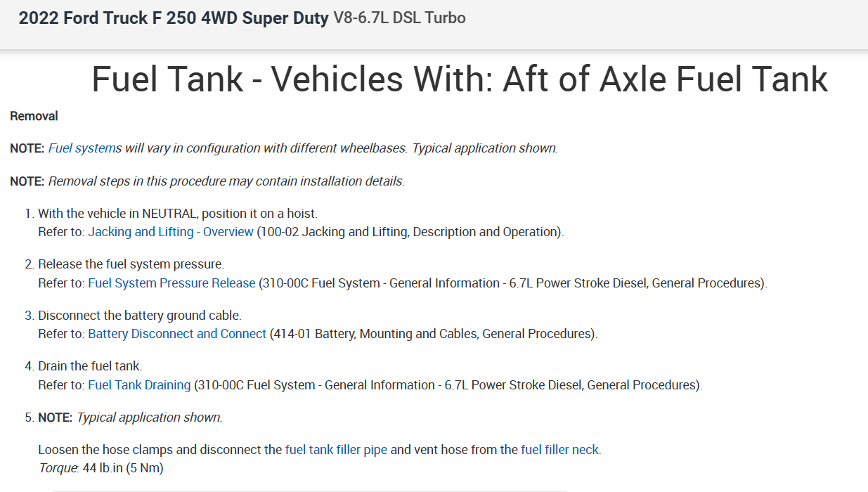Screen dimensions: 868x492
Task: Open Battery Disconnect and Connect procedure link
Action: point(177,334)
